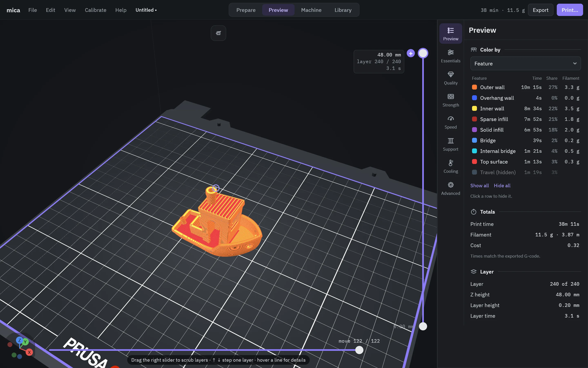This screenshot has height=368, width=588.
Task: Click the X axis on orientation gizmo
Action: (29, 352)
